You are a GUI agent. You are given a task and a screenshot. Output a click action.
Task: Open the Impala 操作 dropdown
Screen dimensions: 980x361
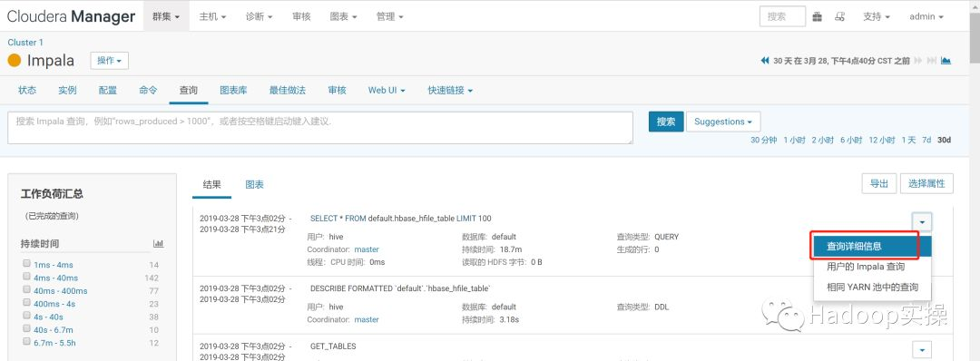[x=110, y=61]
